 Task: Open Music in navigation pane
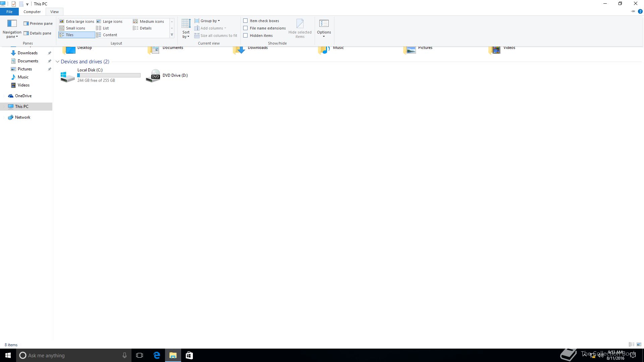pos(23,77)
